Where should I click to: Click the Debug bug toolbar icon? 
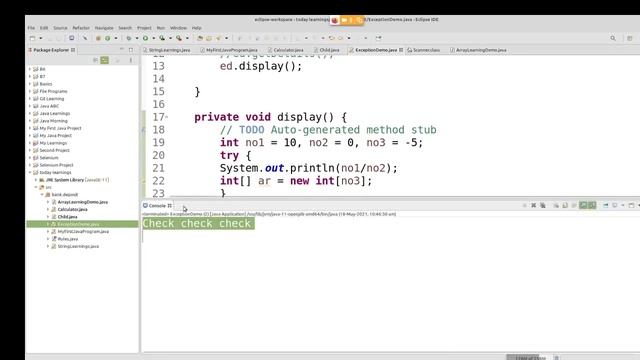pos(129,38)
